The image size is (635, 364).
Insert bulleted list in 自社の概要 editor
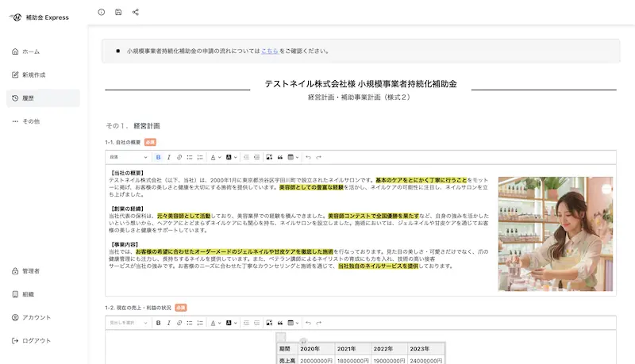click(x=190, y=157)
